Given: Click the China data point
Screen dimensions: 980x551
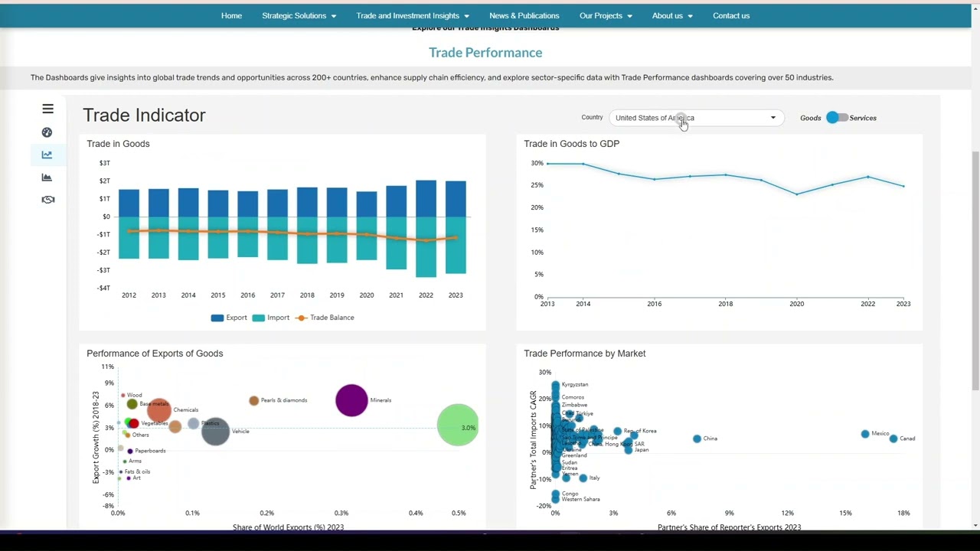Looking at the screenshot, I should (x=697, y=439).
